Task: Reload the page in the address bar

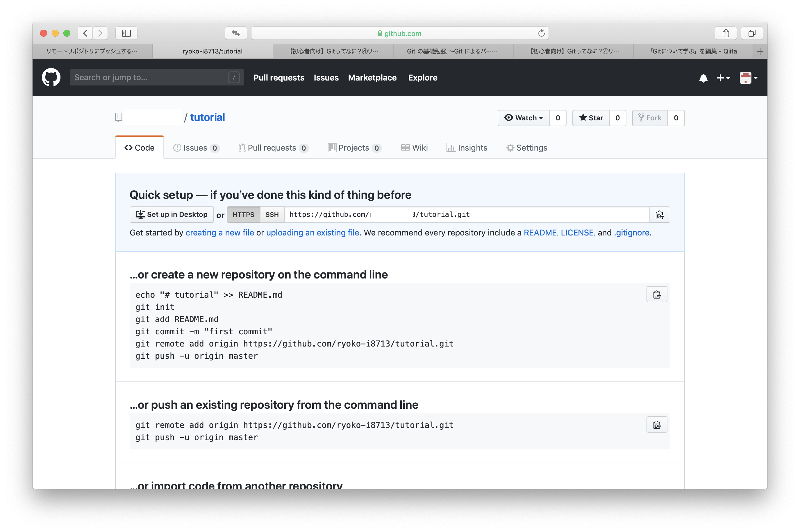Action: pos(541,33)
